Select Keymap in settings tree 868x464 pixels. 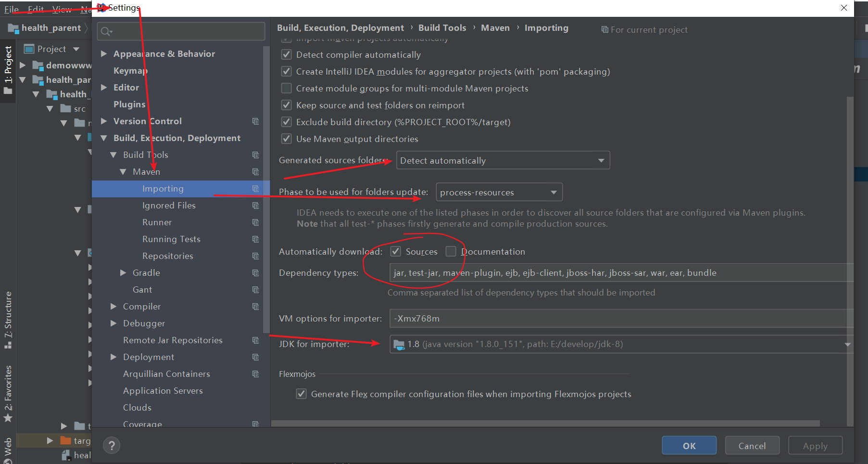pos(130,71)
